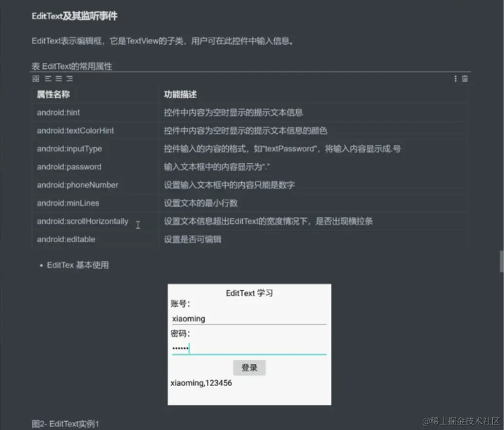
Task: Click the 登录 button in the image
Action: click(x=250, y=368)
